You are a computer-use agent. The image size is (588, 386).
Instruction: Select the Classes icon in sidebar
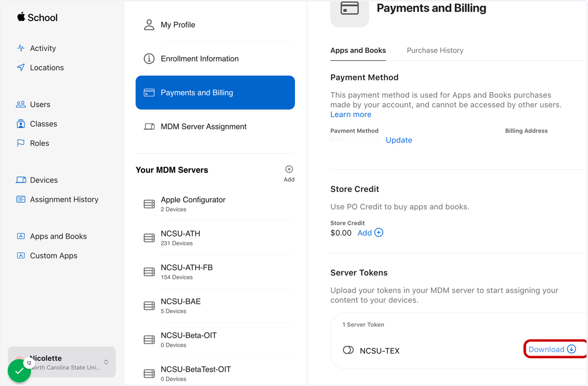pos(21,124)
